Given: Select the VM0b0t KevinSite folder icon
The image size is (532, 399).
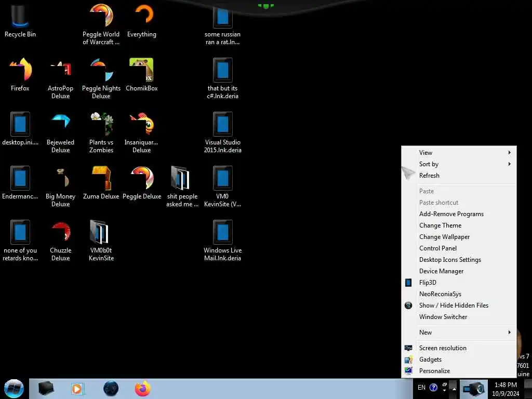Looking at the screenshot, I should coord(101,241).
